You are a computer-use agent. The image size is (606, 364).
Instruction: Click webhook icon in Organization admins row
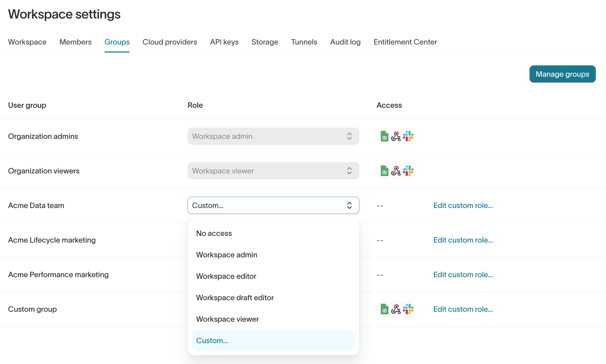point(396,136)
